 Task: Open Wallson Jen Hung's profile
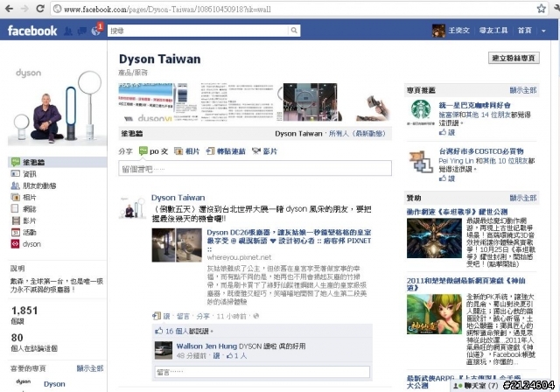(206, 346)
